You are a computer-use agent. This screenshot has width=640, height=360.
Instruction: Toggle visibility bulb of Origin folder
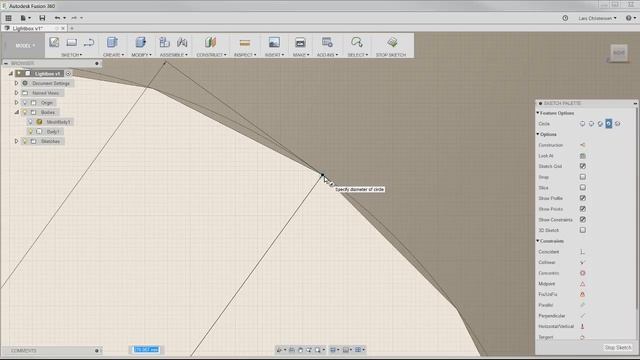(x=25, y=102)
